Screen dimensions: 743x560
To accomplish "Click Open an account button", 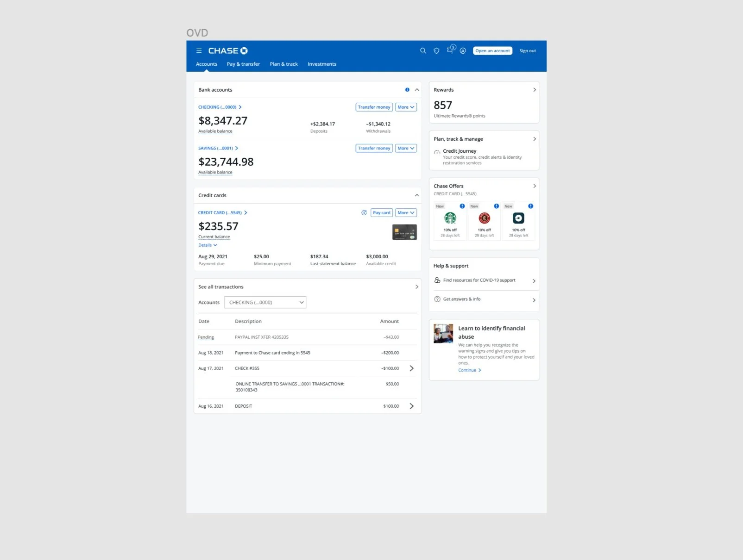I will click(x=492, y=51).
